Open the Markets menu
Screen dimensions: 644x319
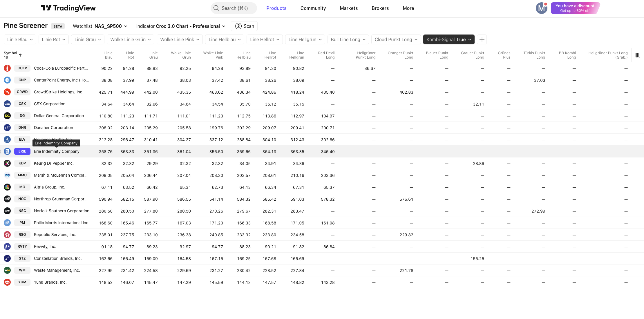[x=349, y=8]
